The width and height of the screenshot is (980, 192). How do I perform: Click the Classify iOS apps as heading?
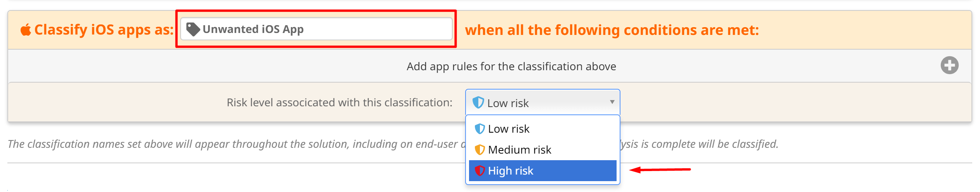pyautogui.click(x=104, y=30)
